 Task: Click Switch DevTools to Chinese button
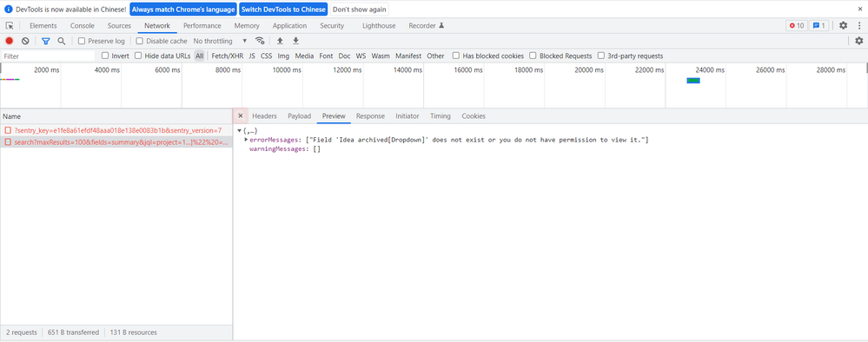click(x=283, y=10)
